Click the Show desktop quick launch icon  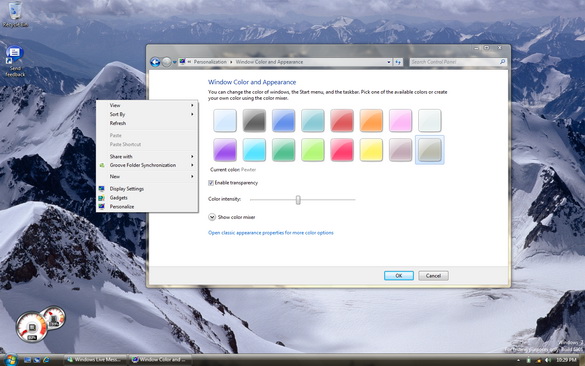[x=27, y=360]
